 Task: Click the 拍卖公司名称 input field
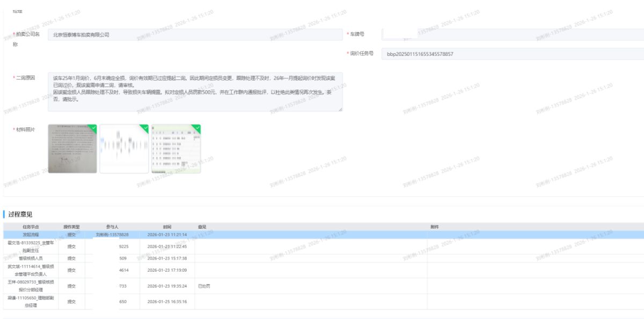pos(195,34)
